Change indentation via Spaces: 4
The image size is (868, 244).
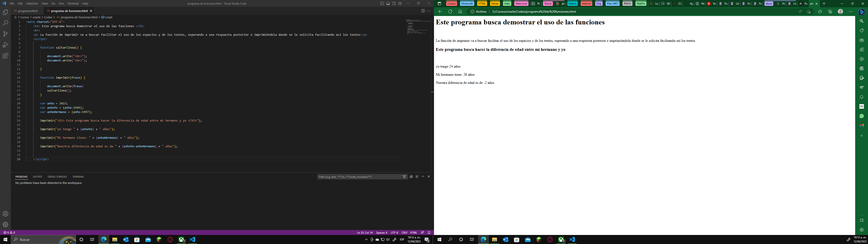(381, 232)
